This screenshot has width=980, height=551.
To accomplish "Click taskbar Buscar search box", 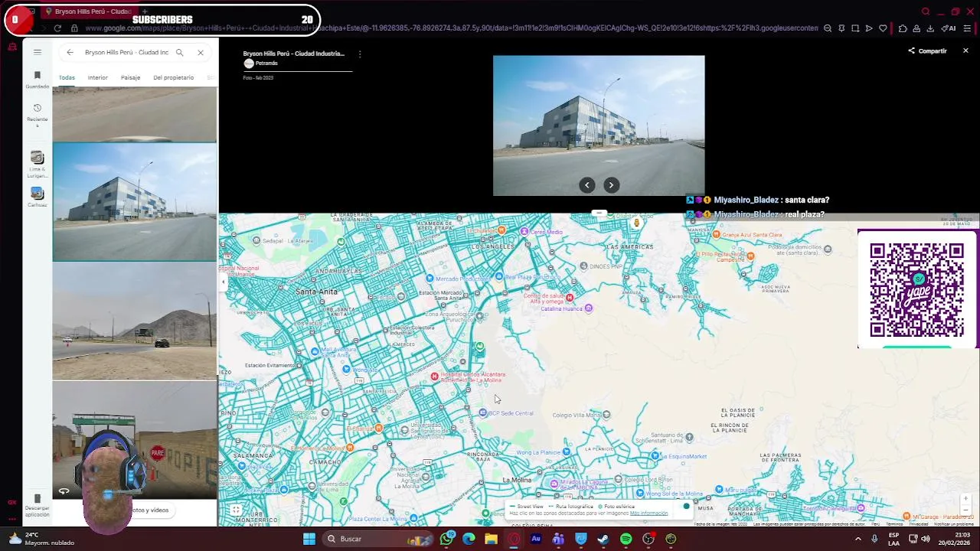I will point(377,539).
